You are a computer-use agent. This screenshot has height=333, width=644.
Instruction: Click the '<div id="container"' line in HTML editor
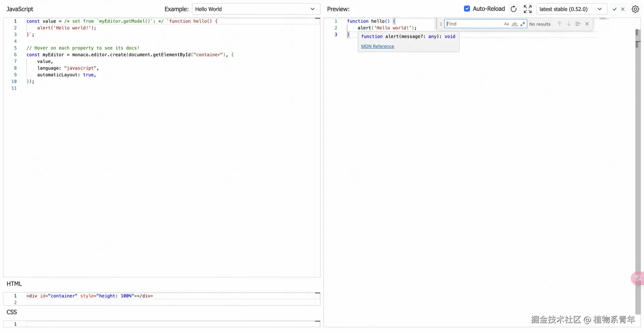click(90, 296)
